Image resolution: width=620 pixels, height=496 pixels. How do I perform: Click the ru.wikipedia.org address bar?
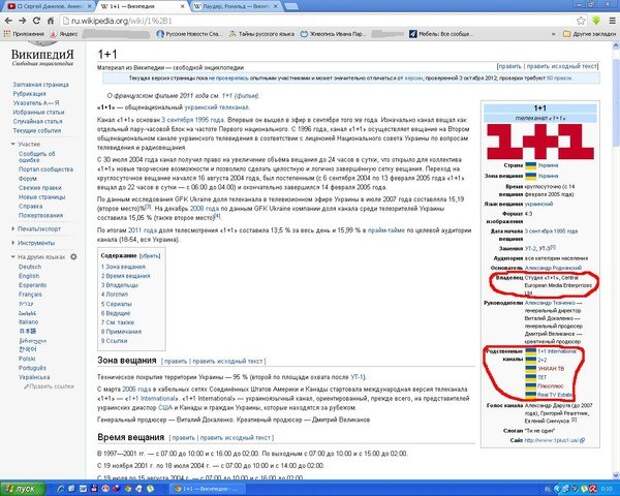[316, 21]
